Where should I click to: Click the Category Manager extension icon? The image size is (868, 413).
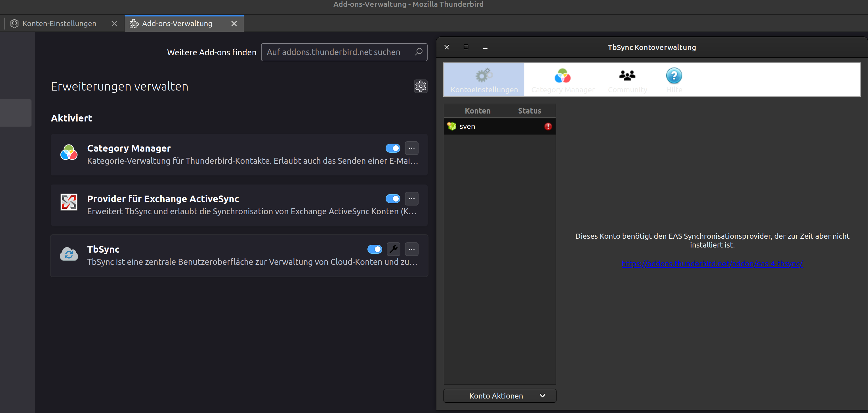pos(69,152)
